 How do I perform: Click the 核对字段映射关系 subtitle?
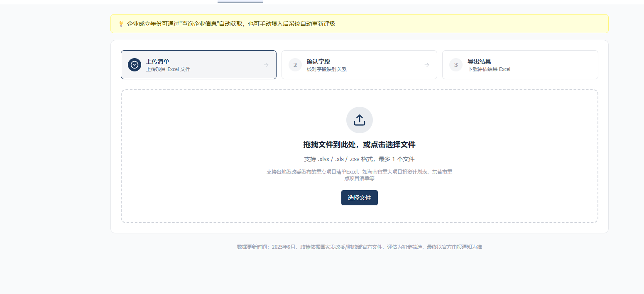point(327,69)
